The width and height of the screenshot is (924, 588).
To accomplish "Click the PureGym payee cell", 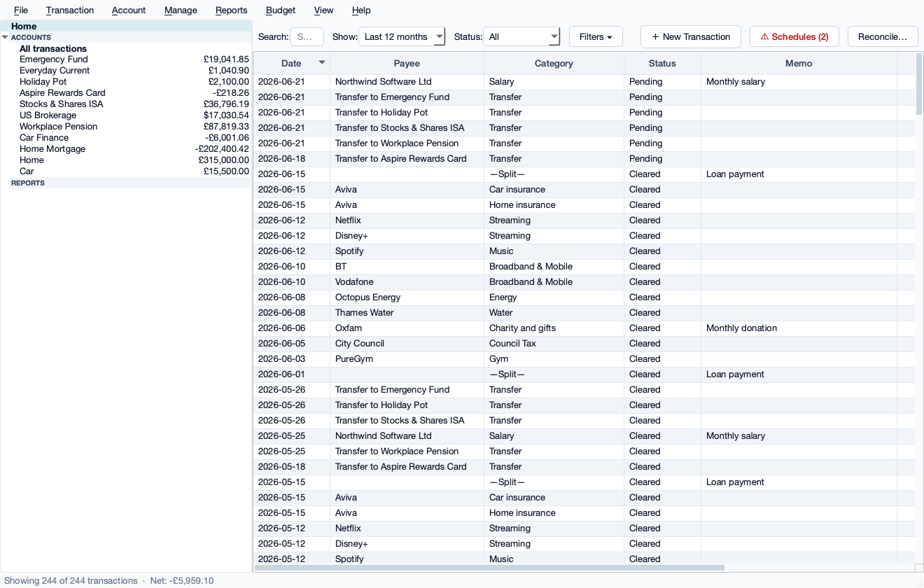I will 407,359.
